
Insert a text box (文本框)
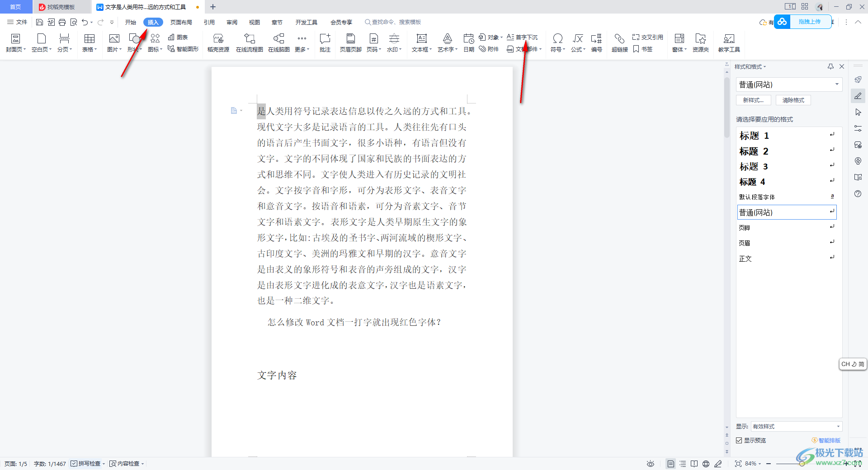(422, 43)
